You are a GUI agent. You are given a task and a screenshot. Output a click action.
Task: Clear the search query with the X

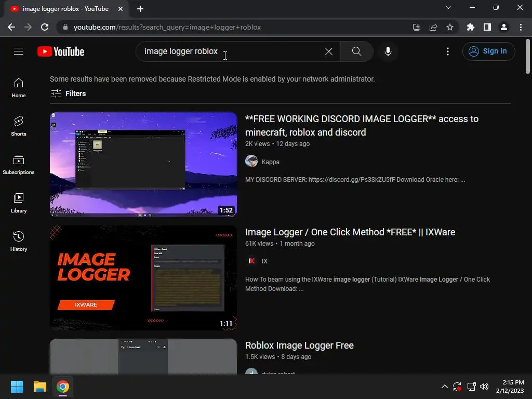(x=328, y=51)
